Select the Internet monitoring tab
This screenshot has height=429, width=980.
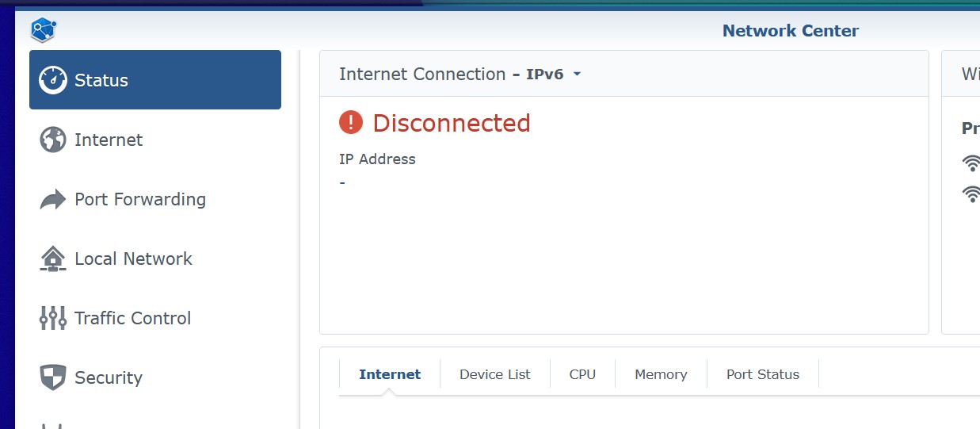click(390, 374)
